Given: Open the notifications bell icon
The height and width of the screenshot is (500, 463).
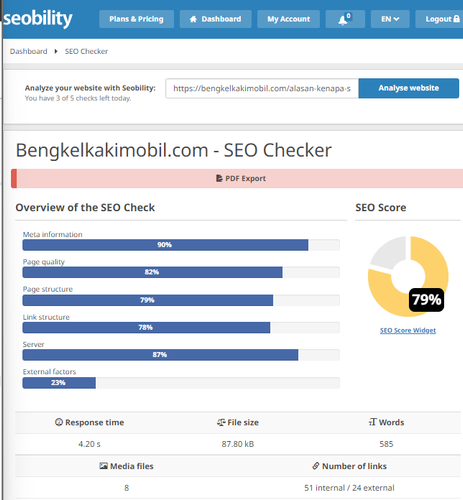Looking at the screenshot, I should tap(345, 19).
